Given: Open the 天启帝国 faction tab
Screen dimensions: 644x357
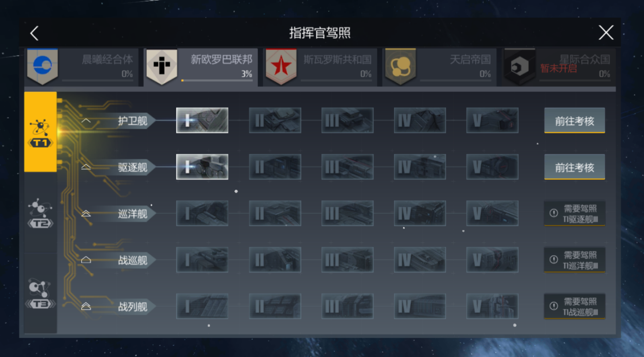Looking at the screenshot, I should coord(438,67).
